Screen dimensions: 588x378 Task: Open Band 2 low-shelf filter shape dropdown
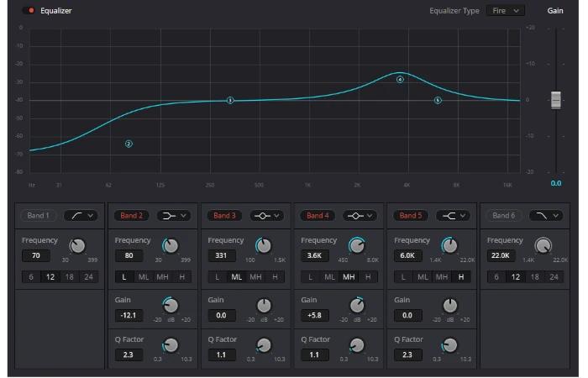coord(174,216)
